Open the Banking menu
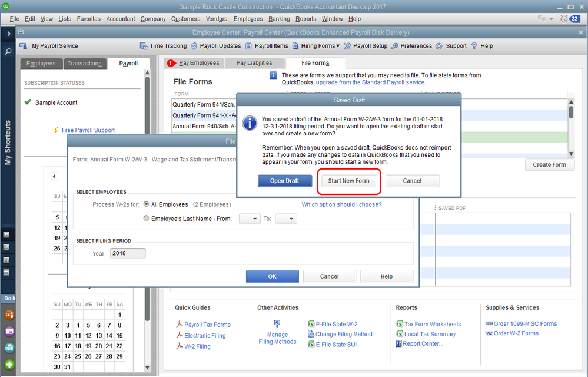Image resolution: width=588 pixels, height=377 pixels. pyautogui.click(x=279, y=19)
